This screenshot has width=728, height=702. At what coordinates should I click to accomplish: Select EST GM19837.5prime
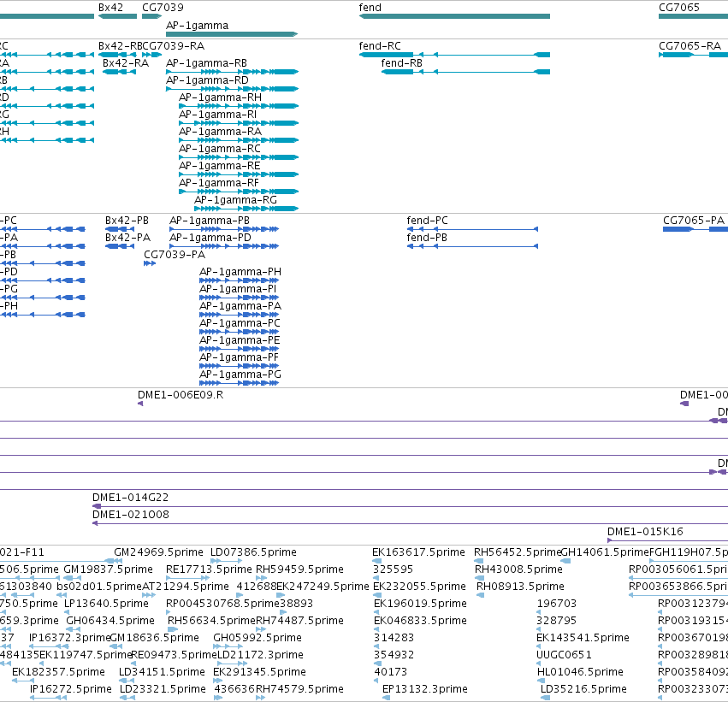coord(108,569)
